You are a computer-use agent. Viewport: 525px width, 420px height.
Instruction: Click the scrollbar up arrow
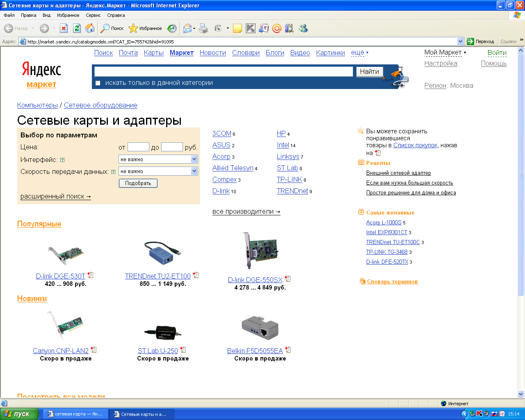[x=521, y=50]
